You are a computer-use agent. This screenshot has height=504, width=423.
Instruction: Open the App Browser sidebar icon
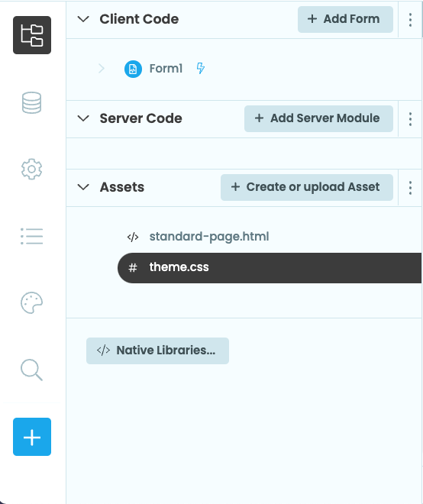pos(32,35)
